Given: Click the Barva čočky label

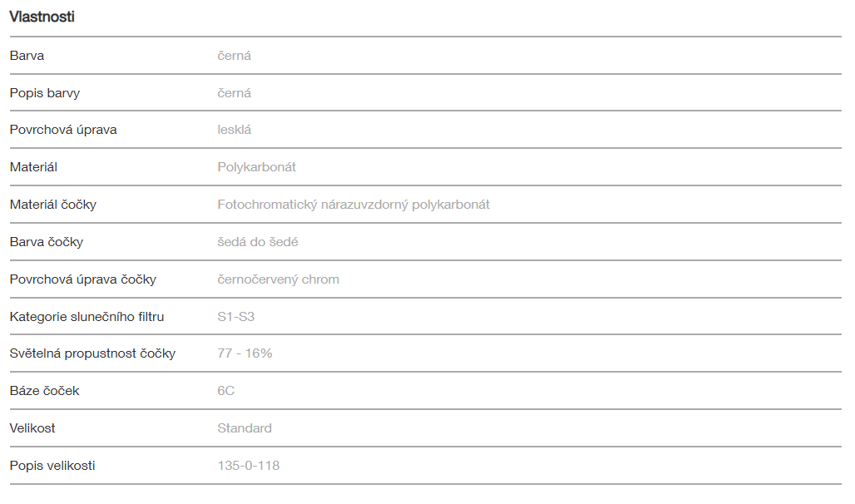Looking at the screenshot, I should (47, 242).
